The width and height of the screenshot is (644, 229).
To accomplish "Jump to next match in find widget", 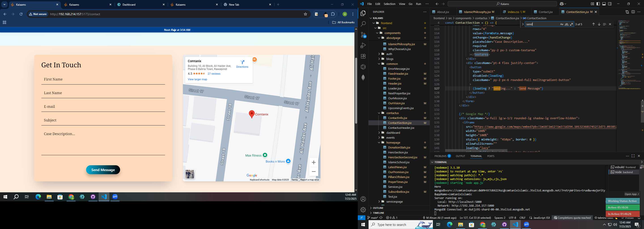I will (599, 24).
